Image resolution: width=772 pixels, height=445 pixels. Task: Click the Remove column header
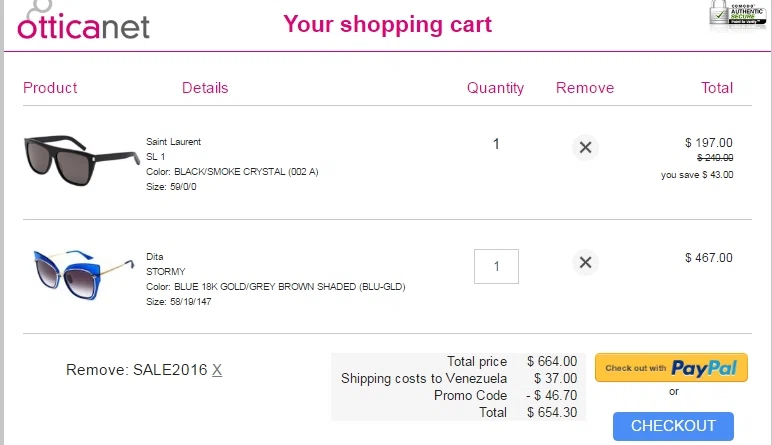click(585, 88)
